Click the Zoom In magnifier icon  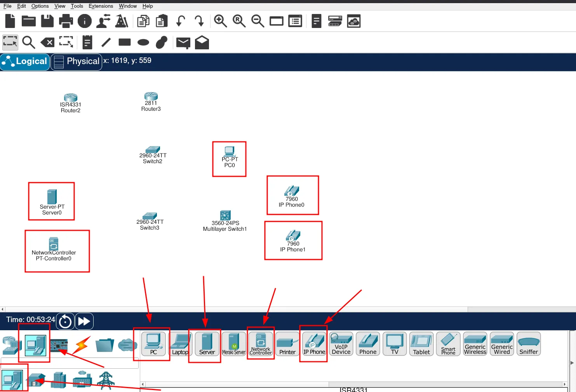click(220, 21)
